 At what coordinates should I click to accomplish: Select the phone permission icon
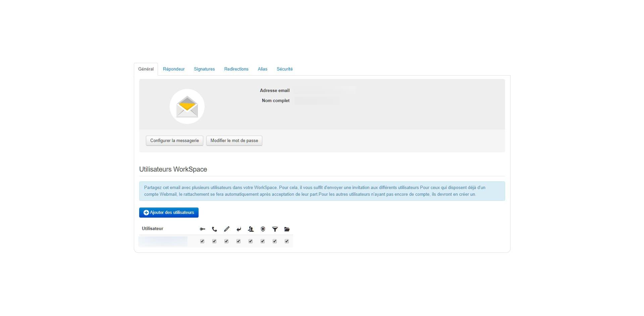214,229
